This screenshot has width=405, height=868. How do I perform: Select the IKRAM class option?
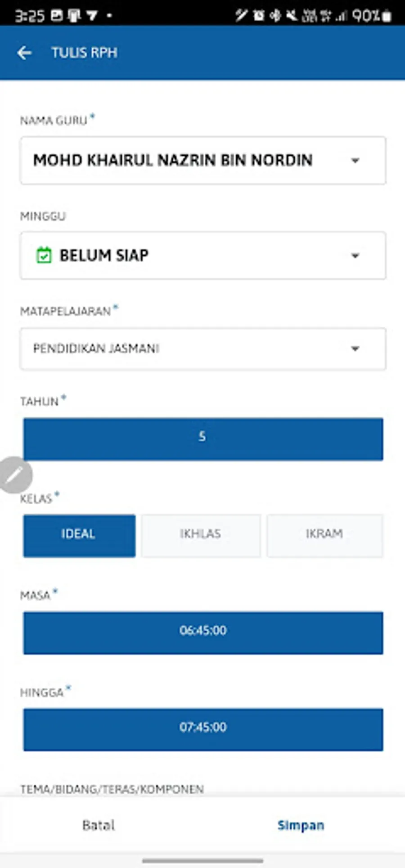pyautogui.click(x=324, y=535)
